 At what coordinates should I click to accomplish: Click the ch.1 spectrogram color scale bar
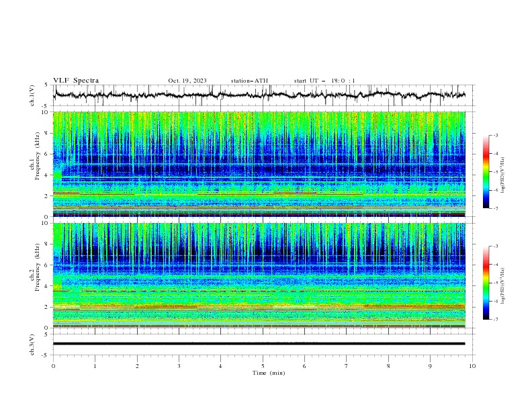[486, 171]
